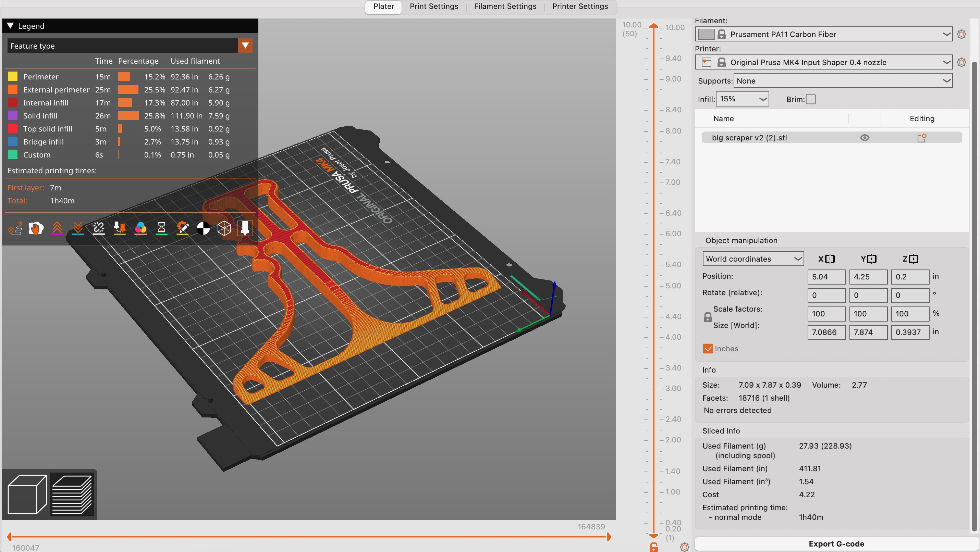980x552 pixels.
Task: Toggle wipe moves hand icon
Action: (36, 228)
